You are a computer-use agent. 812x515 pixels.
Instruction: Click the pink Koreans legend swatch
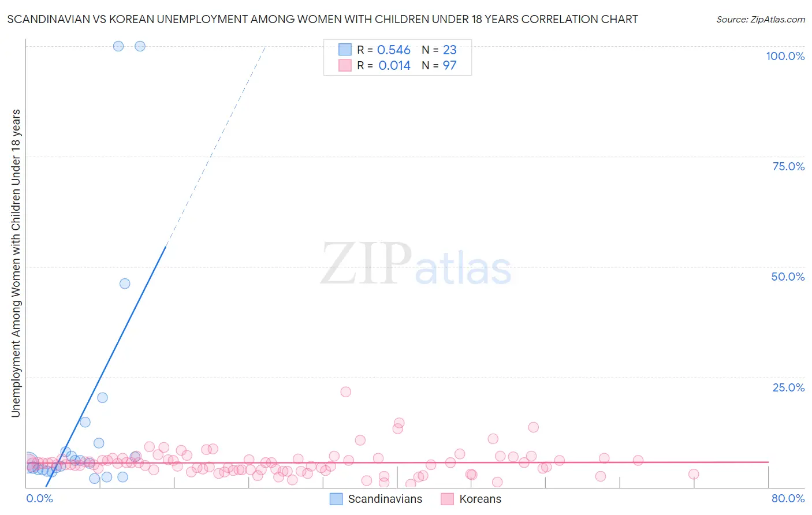(x=447, y=499)
